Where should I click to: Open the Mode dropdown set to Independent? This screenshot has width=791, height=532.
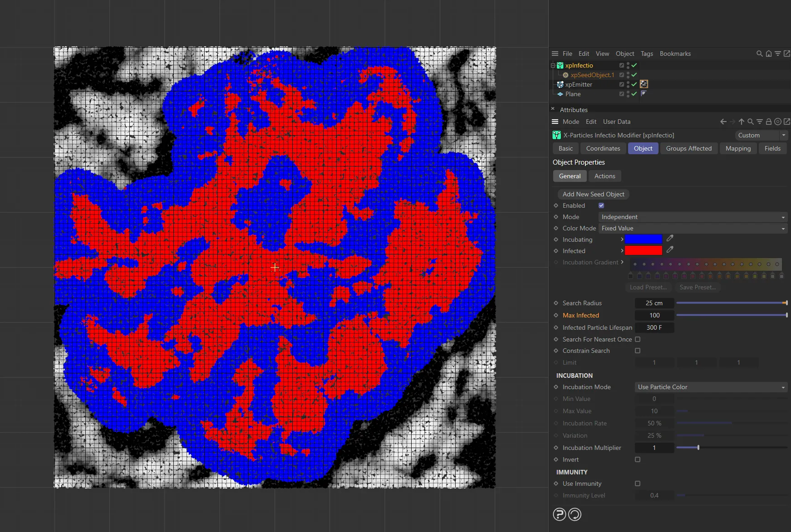pyautogui.click(x=692, y=217)
